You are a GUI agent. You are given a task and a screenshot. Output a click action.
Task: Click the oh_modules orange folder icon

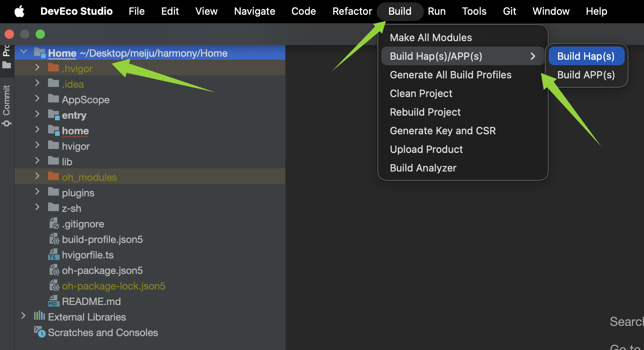click(53, 176)
